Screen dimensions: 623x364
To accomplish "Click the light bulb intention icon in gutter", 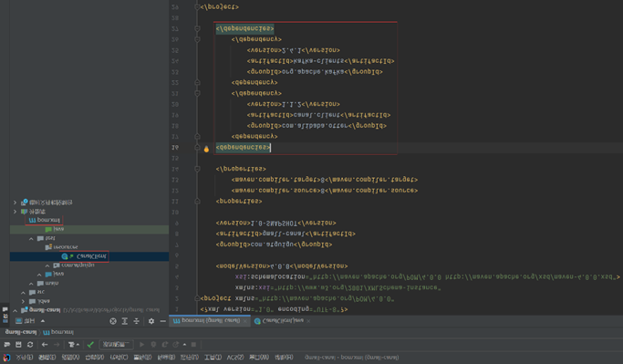I will [x=206, y=149].
